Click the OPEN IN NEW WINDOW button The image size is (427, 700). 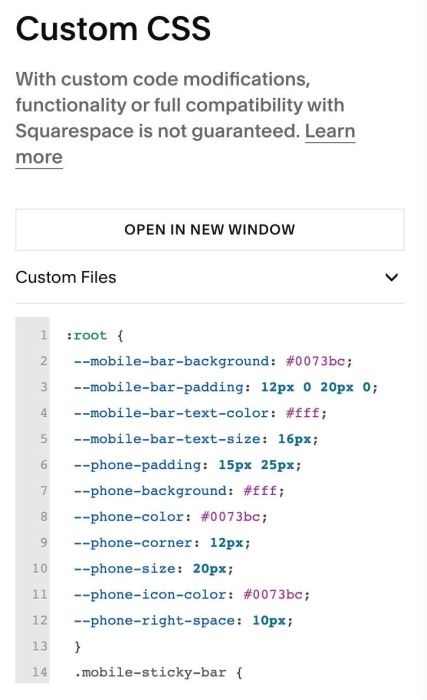tap(209, 229)
